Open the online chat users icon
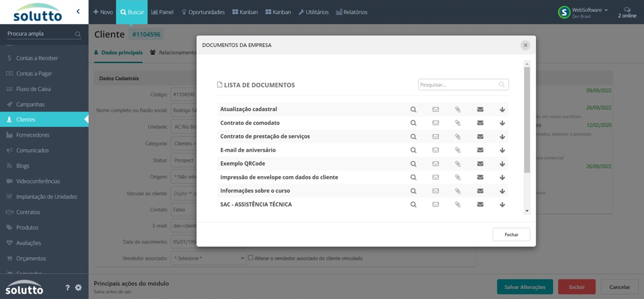The height and width of the screenshot is (299, 644). point(627,10)
